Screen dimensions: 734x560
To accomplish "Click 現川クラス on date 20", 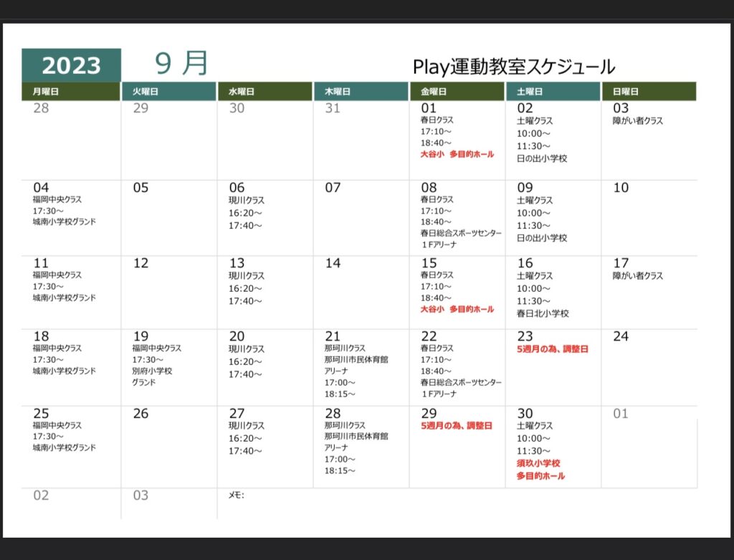I will pyautogui.click(x=247, y=349).
